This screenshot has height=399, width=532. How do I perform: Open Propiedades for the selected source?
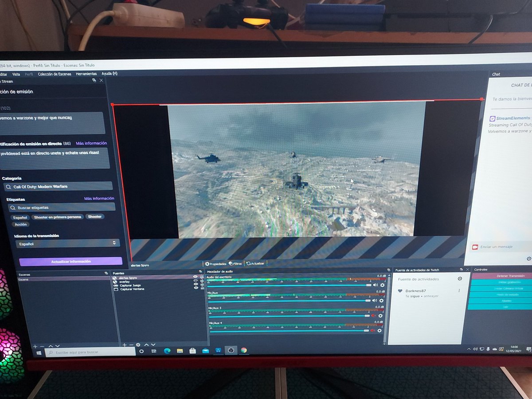[217, 264]
